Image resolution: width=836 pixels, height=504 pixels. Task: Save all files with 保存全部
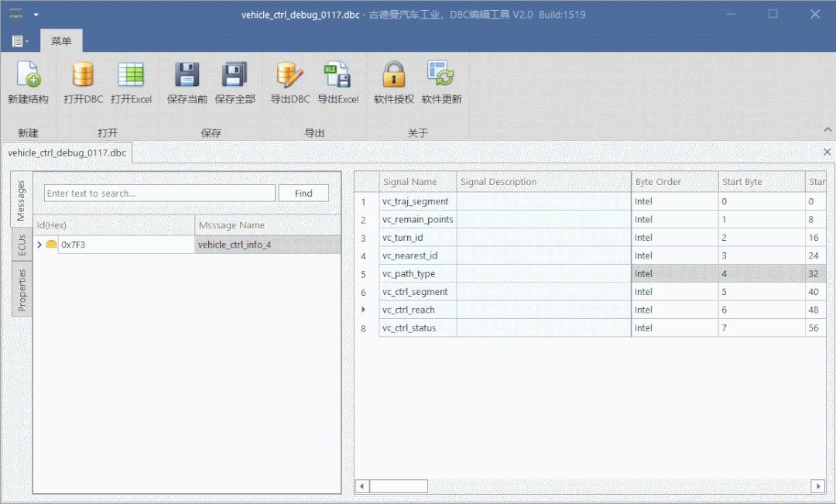point(235,83)
